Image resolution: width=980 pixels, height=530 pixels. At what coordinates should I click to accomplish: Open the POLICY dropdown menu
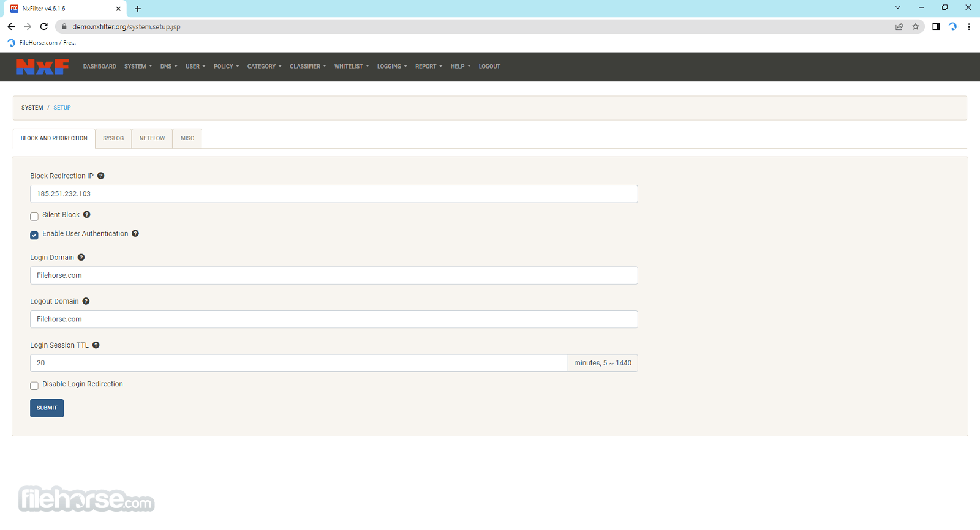click(226, 67)
